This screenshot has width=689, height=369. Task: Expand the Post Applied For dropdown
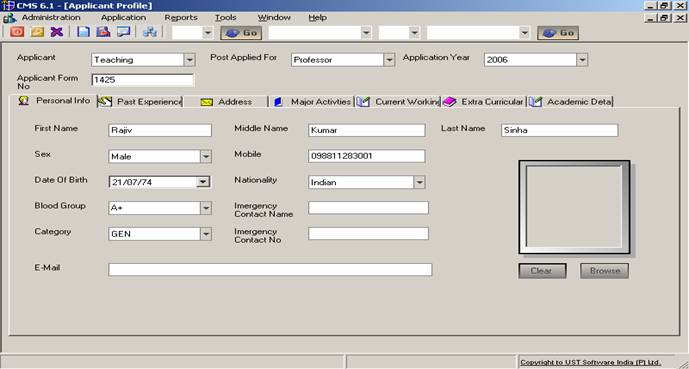click(389, 60)
